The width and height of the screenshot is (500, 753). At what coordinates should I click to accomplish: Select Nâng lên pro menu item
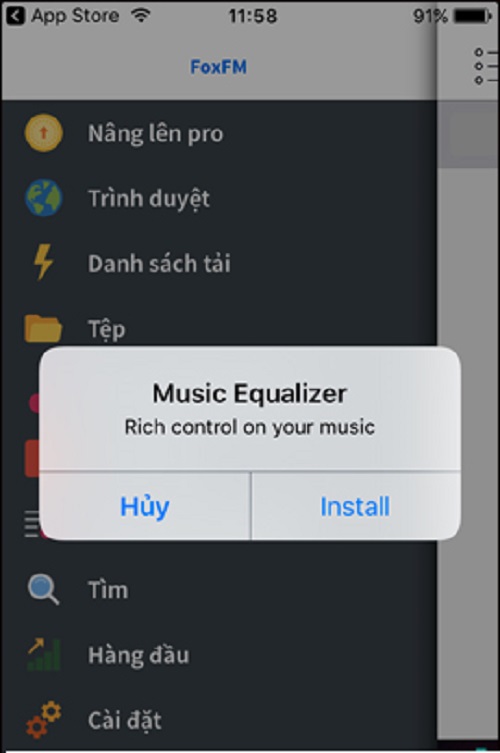pos(219,133)
